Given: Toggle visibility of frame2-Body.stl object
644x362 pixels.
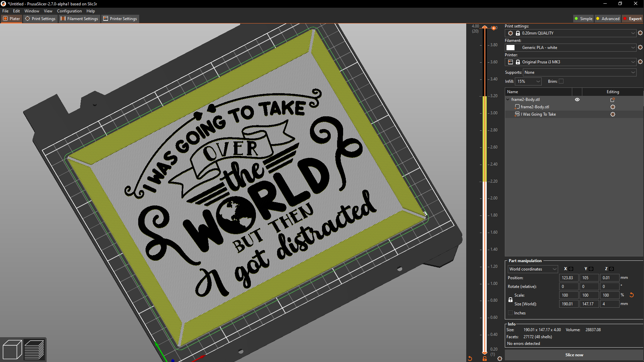Looking at the screenshot, I should tap(577, 99).
